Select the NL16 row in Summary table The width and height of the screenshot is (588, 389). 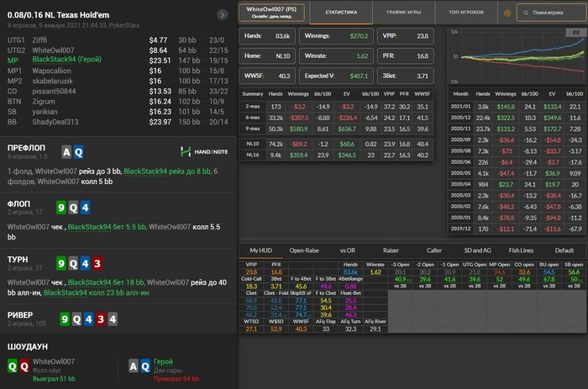click(336, 155)
